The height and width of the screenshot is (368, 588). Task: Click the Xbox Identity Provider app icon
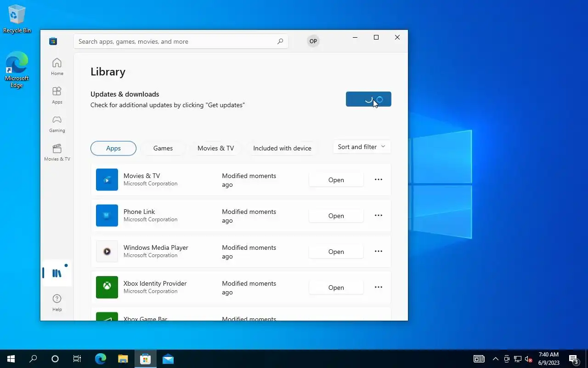coord(107,287)
